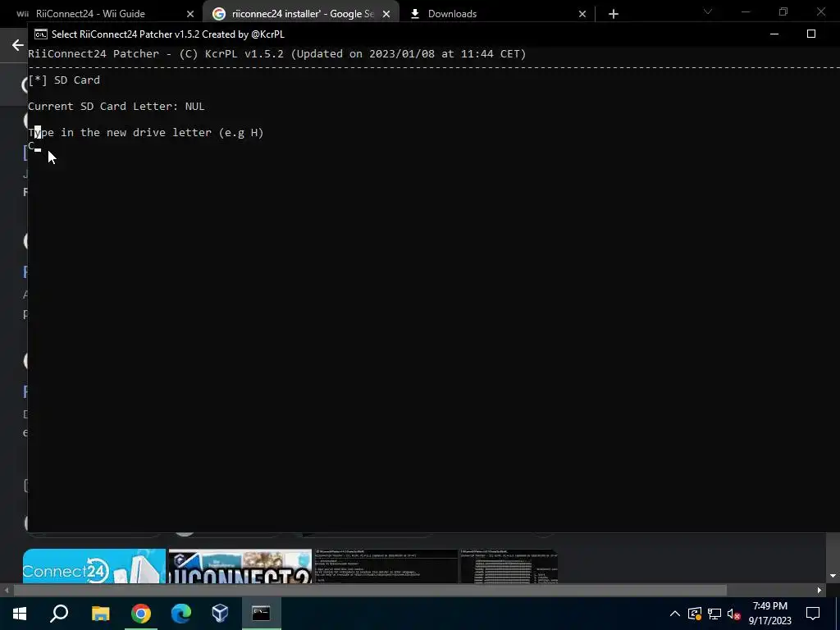Maximize the RiiConnect24 Patcher window
The height and width of the screenshot is (630, 840).
point(811,34)
